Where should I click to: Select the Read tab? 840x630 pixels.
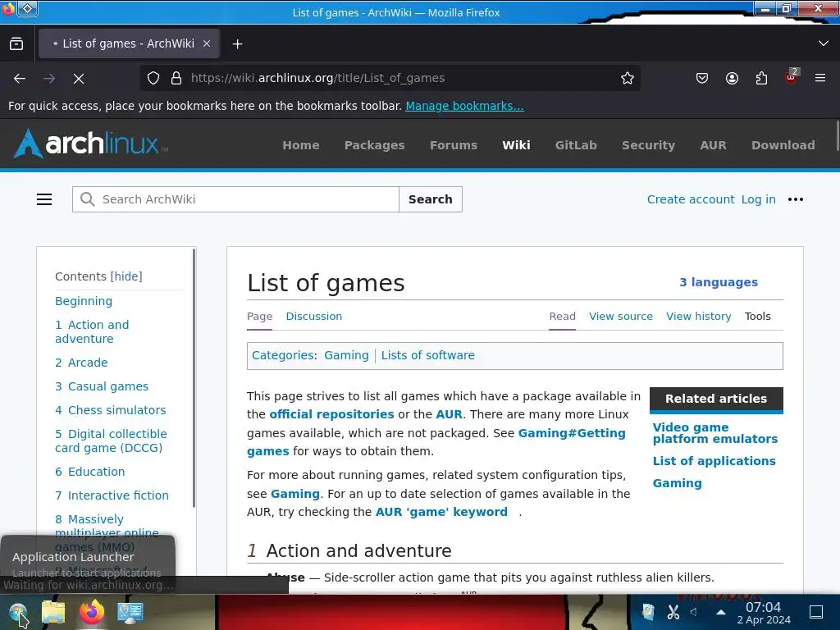pos(563,316)
